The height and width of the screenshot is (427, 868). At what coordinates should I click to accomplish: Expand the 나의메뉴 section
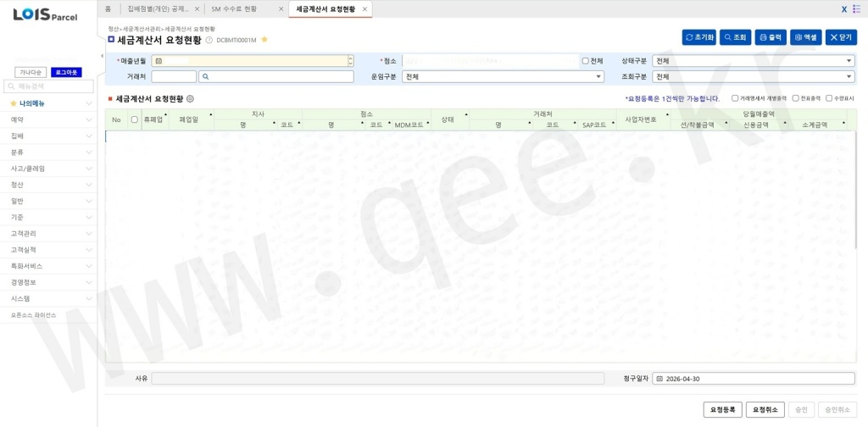coord(48,103)
